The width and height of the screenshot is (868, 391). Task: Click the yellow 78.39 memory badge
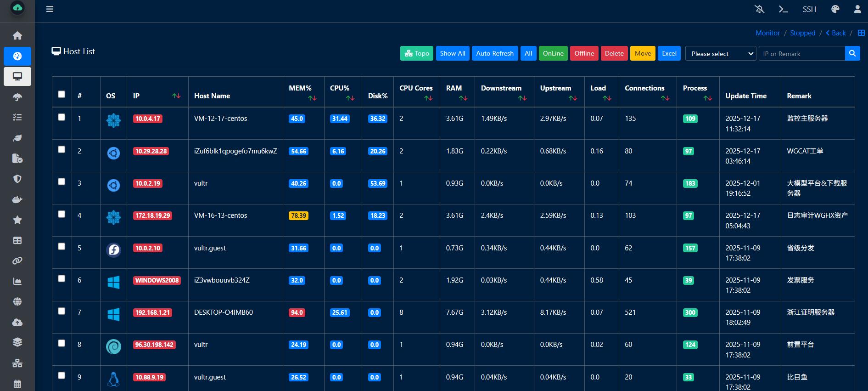pos(298,215)
